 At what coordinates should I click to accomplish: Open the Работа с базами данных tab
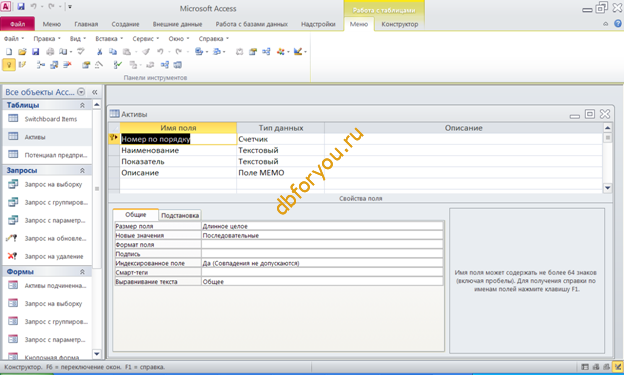(252, 24)
